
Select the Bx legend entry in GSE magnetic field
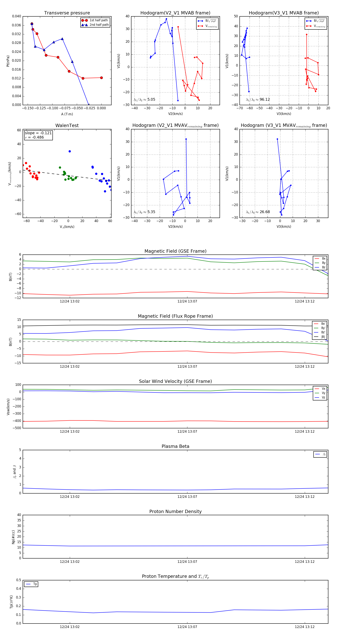(320, 259)
